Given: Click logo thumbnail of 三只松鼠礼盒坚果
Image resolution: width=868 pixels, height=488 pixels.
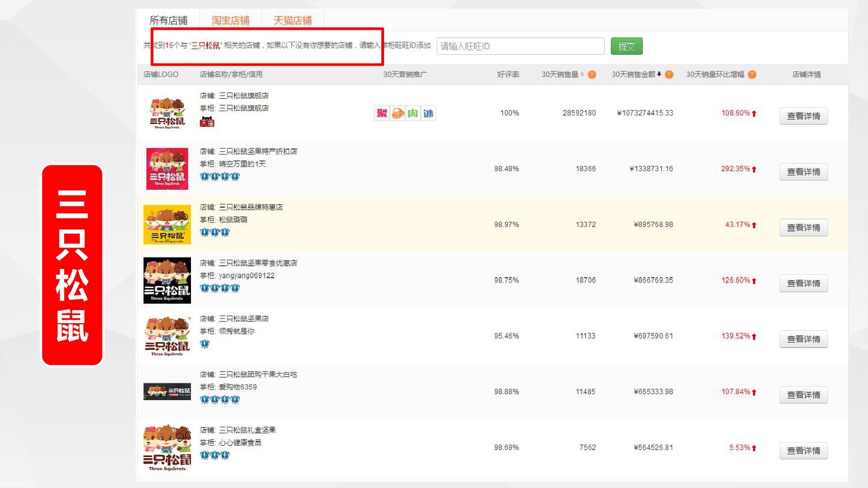Looking at the screenshot, I should click(167, 448).
